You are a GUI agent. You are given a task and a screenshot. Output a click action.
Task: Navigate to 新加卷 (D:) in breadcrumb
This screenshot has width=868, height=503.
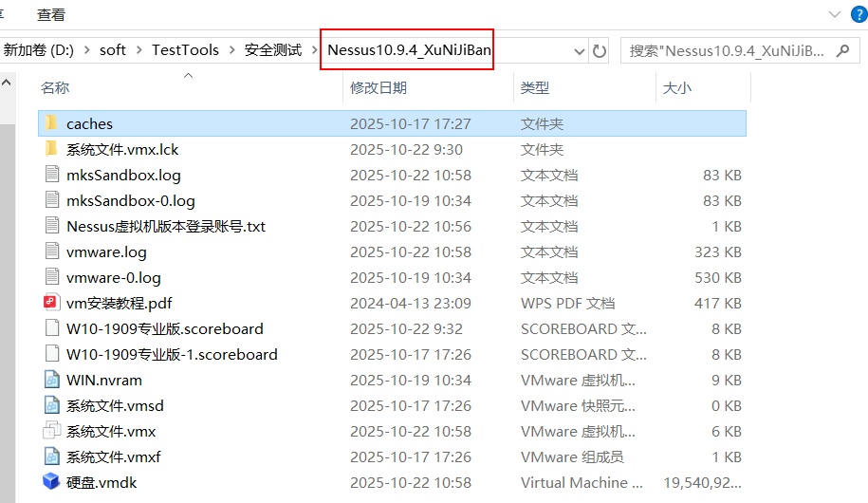(39, 50)
